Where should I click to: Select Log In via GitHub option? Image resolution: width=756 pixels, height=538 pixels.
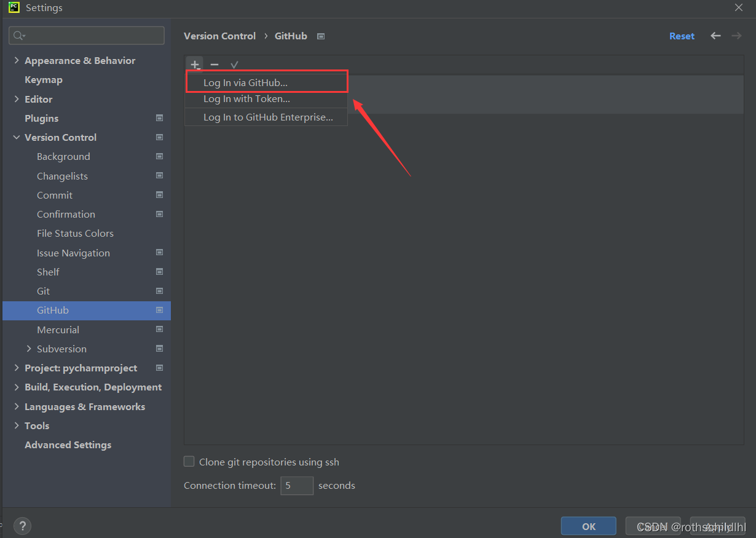point(246,81)
